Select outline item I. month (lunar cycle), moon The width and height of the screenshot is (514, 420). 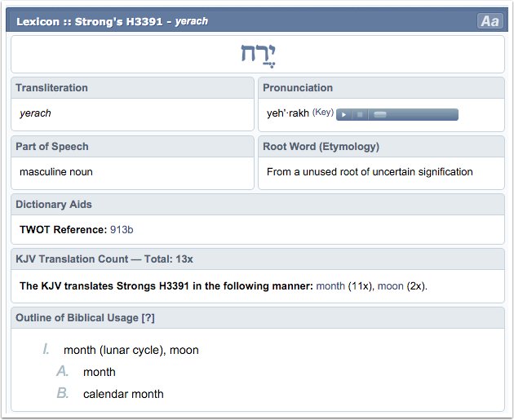[131, 350]
